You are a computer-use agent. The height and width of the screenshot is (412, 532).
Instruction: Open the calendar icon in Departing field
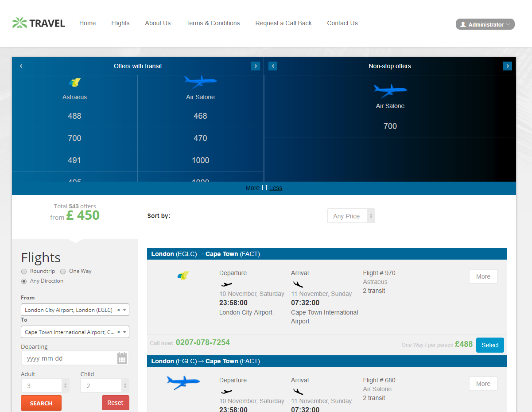(122, 358)
